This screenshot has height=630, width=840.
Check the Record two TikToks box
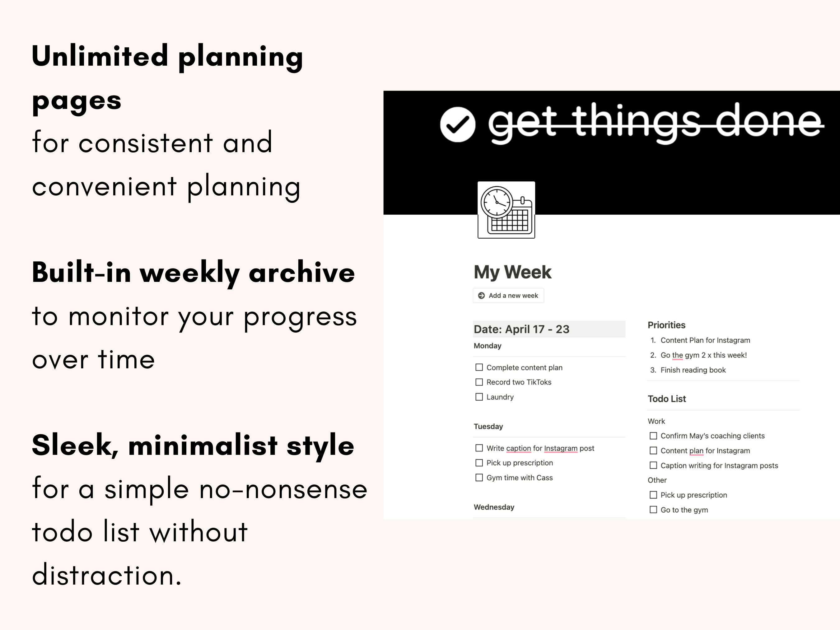(x=479, y=382)
